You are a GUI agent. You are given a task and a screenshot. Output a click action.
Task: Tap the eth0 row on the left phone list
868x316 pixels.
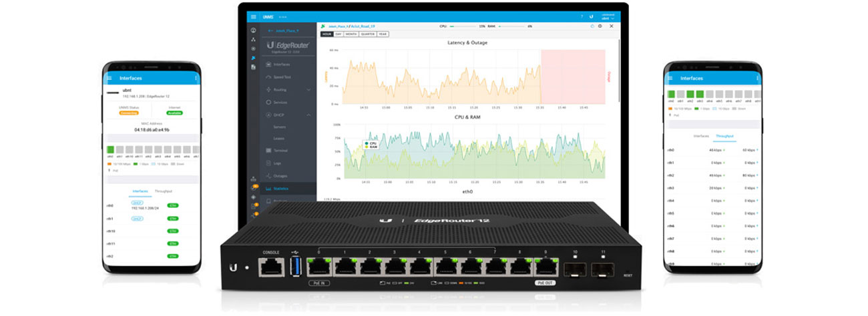click(x=152, y=206)
